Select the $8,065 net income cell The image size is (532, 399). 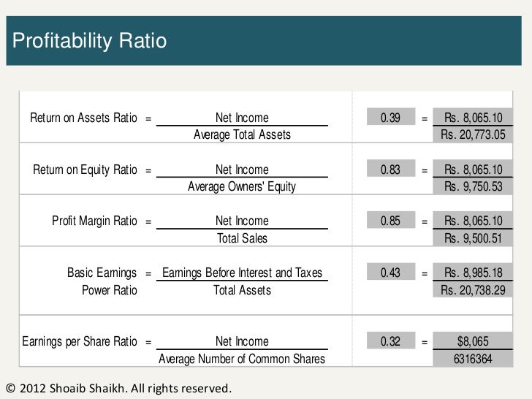click(x=473, y=341)
